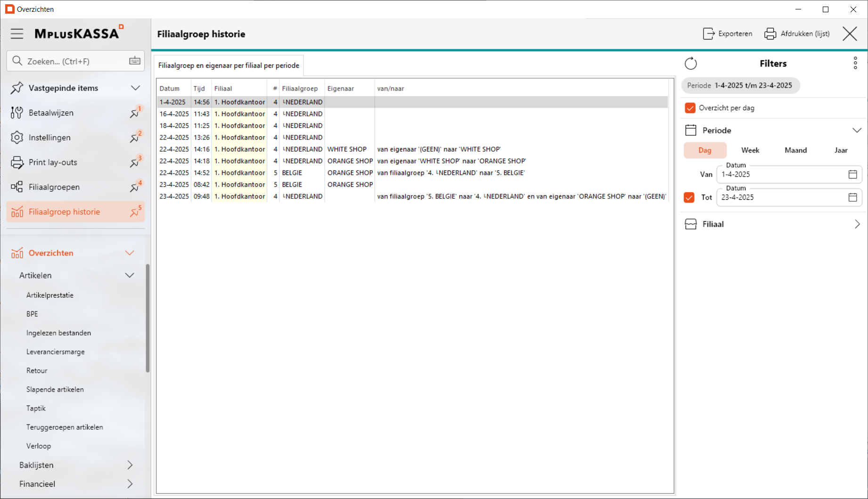Close the Filiaalgroep historie view with X

pyautogui.click(x=850, y=33)
